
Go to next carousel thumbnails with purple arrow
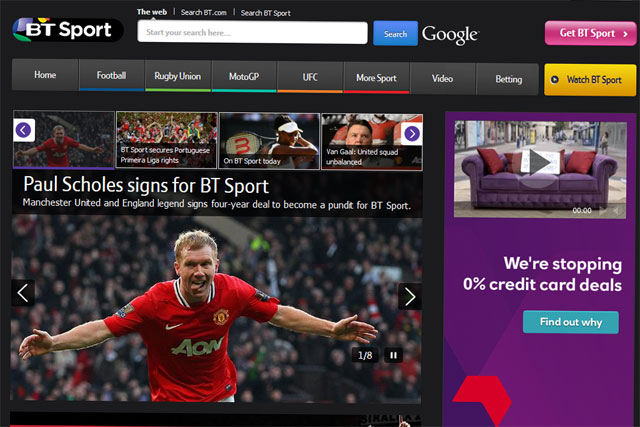point(411,133)
